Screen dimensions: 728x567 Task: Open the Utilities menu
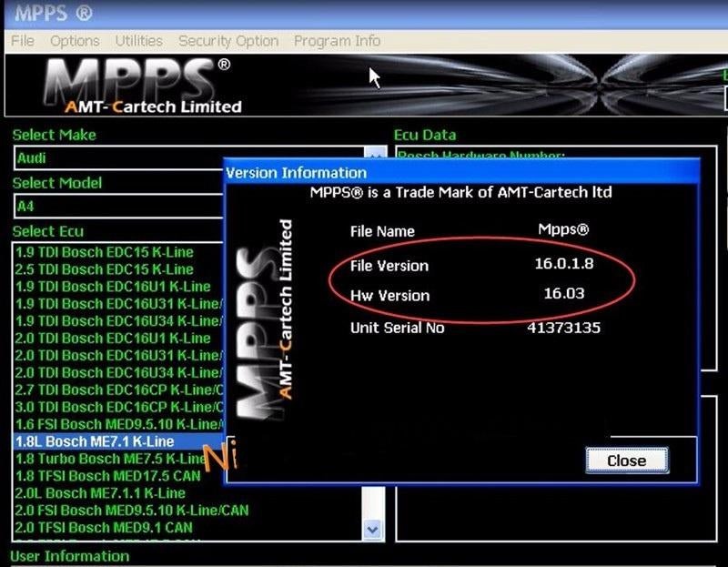tap(138, 41)
